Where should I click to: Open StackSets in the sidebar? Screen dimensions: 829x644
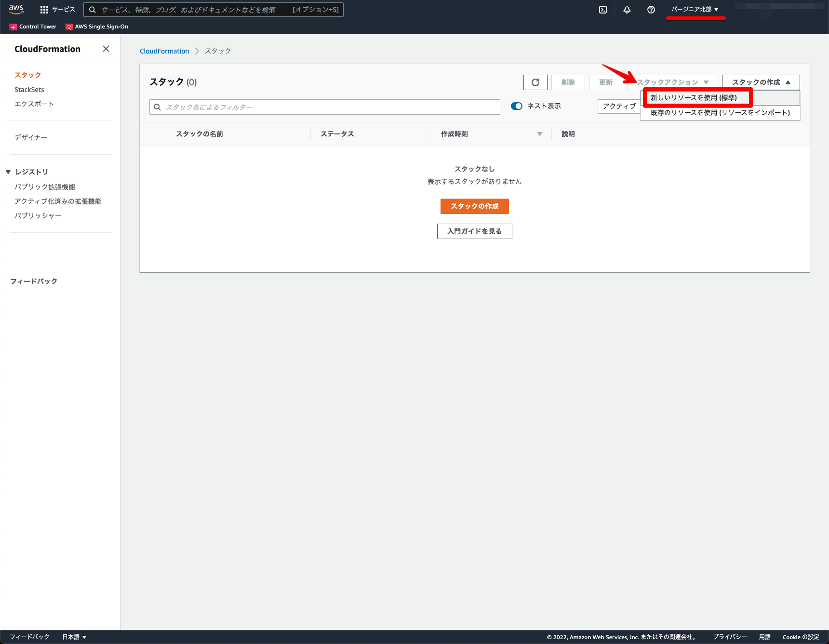(x=29, y=90)
